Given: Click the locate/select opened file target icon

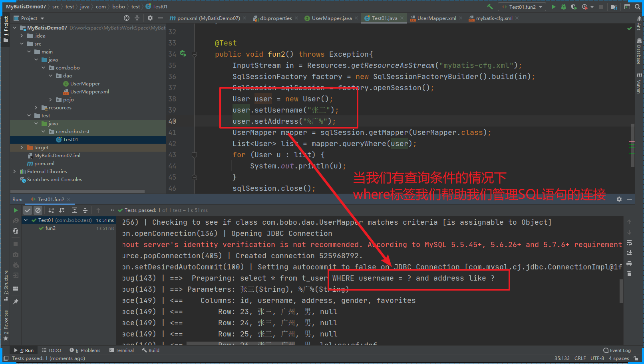Looking at the screenshot, I should [x=127, y=18].
